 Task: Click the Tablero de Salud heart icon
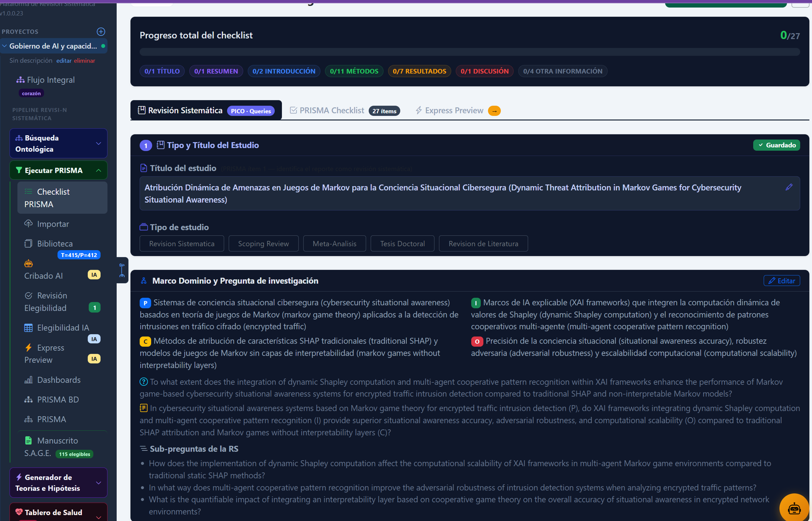coord(19,512)
